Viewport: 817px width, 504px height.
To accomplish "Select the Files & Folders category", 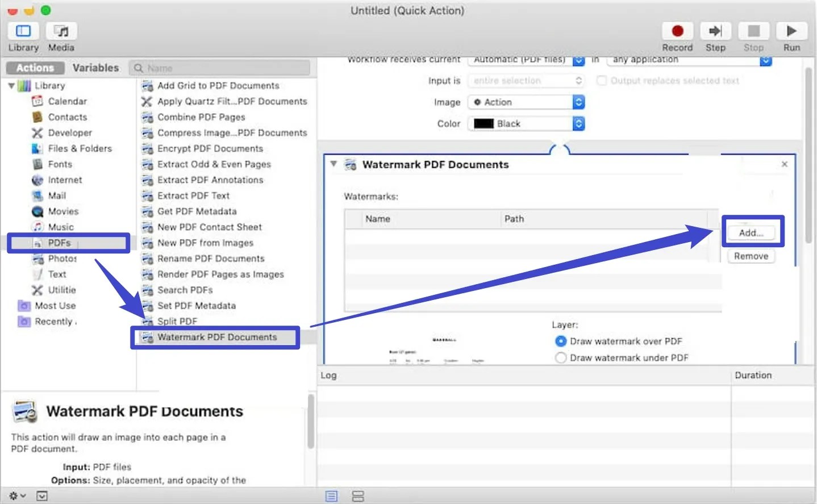I will [79, 148].
